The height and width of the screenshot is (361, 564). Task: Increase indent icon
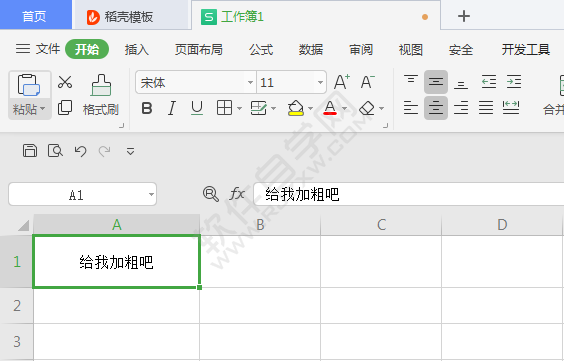click(514, 82)
